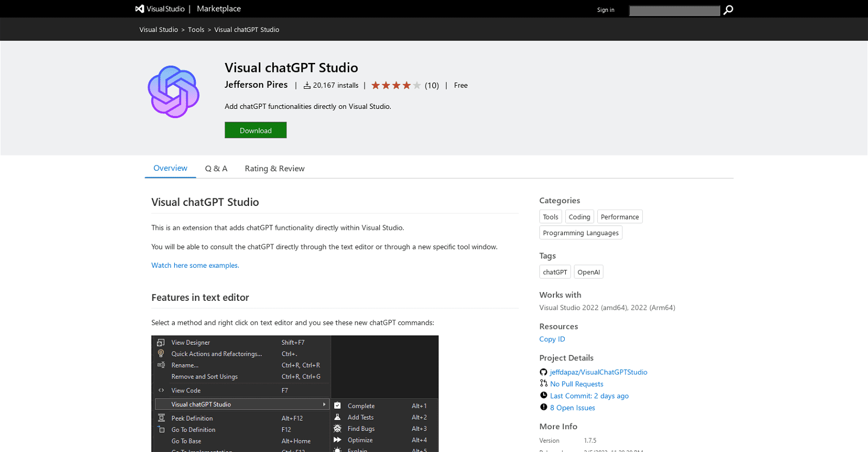Image resolution: width=868 pixels, height=452 pixels.
Task: Click Tools breadcrumb link
Action: [196, 30]
